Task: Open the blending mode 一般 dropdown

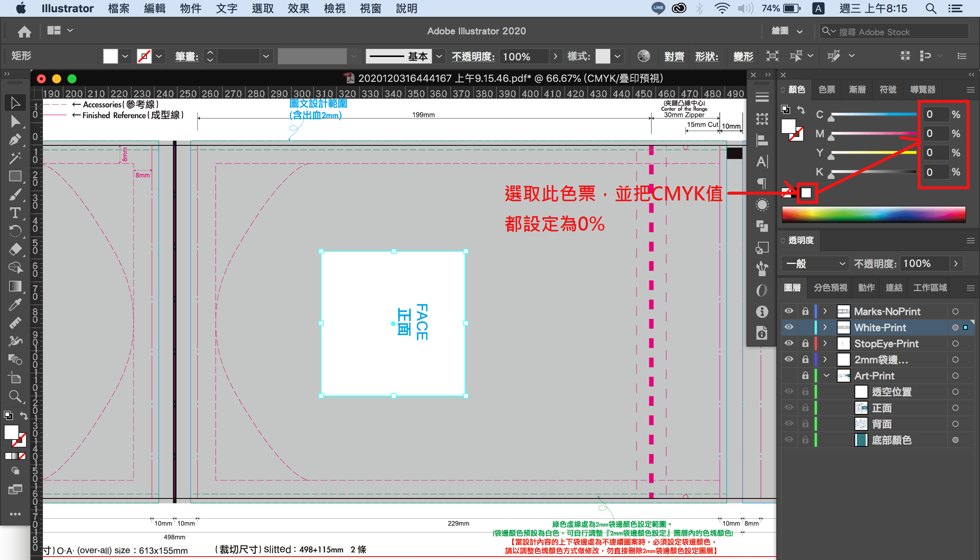Action: (815, 264)
